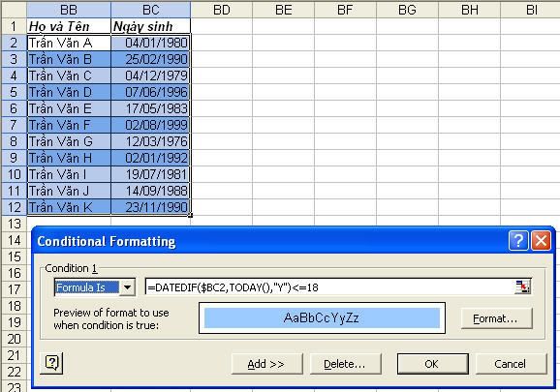
Task: Open the Formula Is dropdown arrow
Action: [x=127, y=287]
